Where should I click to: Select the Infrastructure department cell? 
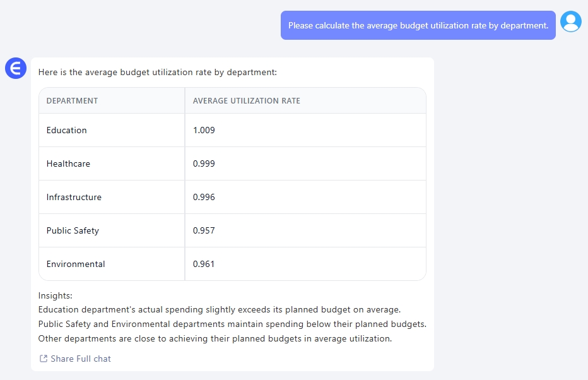(74, 197)
